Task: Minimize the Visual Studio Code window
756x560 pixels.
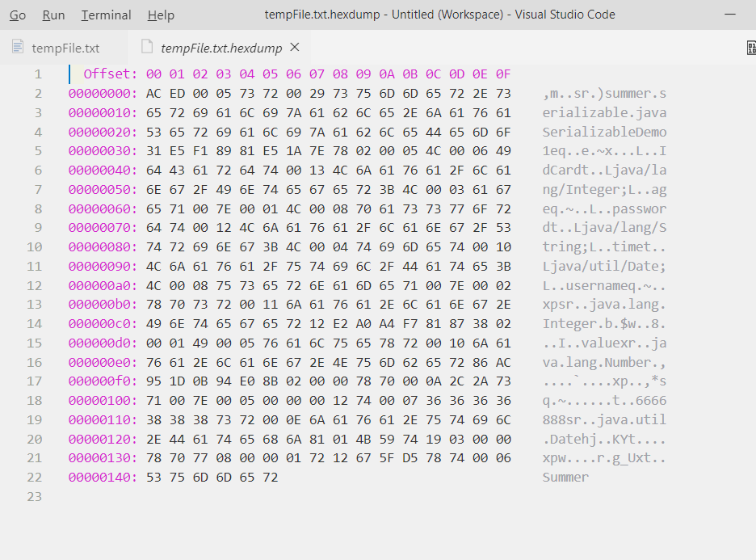Action: tap(730, 15)
